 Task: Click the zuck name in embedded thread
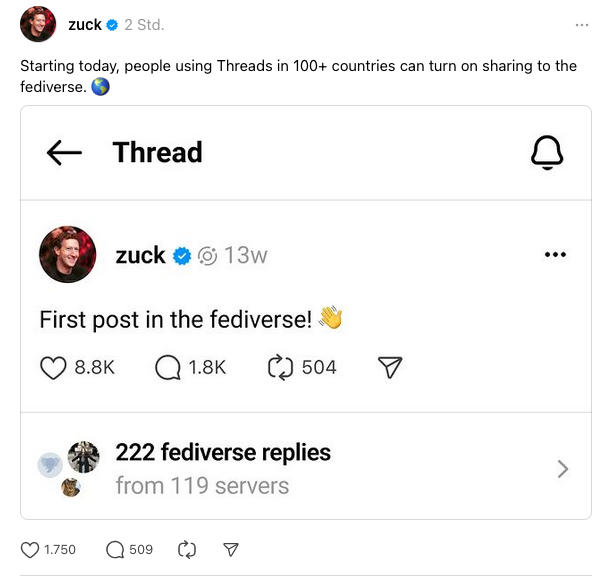[x=140, y=255]
